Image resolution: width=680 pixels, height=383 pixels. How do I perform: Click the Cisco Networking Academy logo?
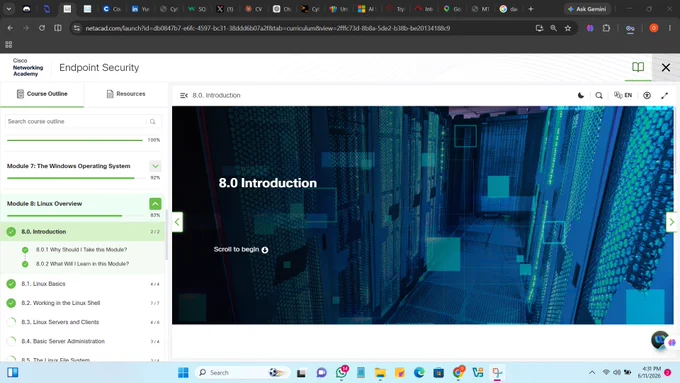28,67
